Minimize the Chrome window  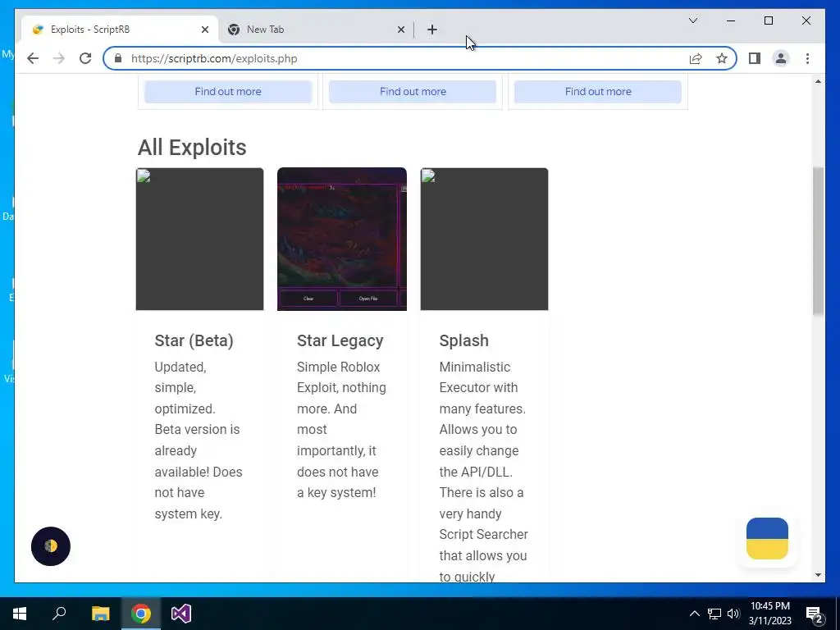point(731,21)
